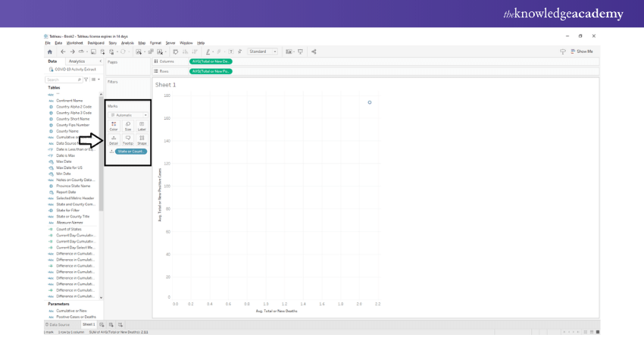Click the share icon in toolbar

point(314,52)
